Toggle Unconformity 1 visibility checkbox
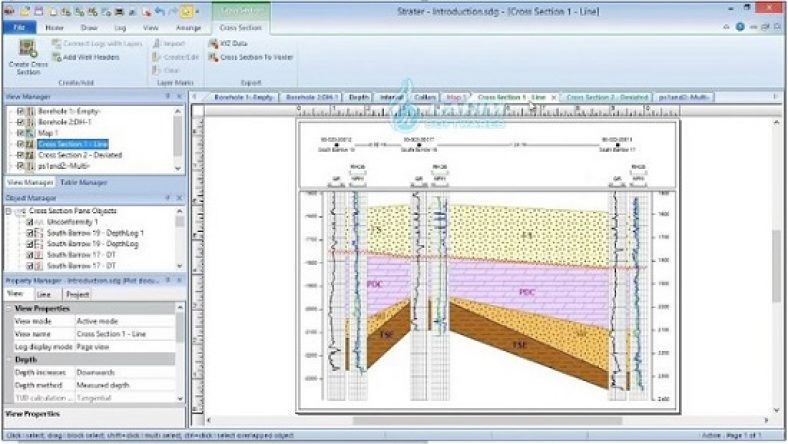This screenshot has width=788, height=444. [21, 222]
